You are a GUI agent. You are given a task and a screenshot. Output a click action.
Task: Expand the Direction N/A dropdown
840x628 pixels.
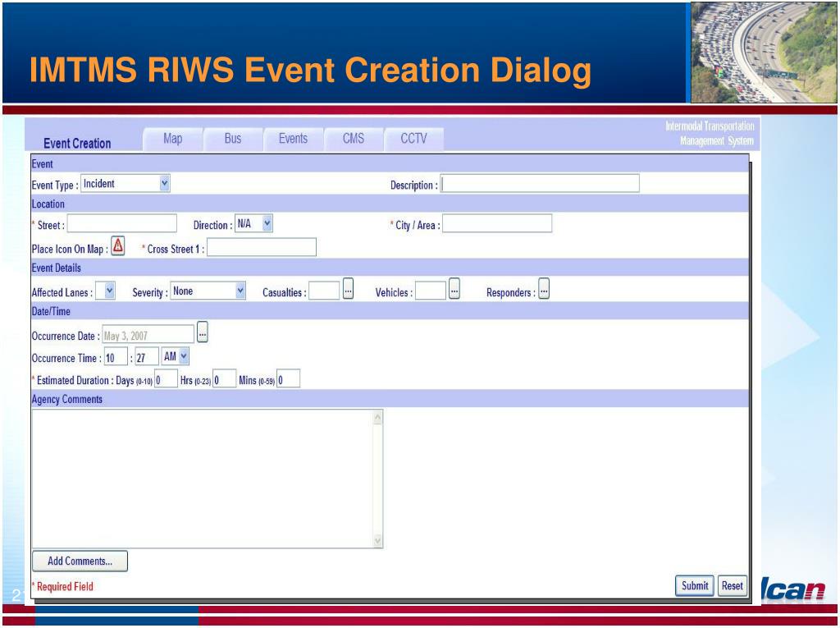click(x=267, y=223)
